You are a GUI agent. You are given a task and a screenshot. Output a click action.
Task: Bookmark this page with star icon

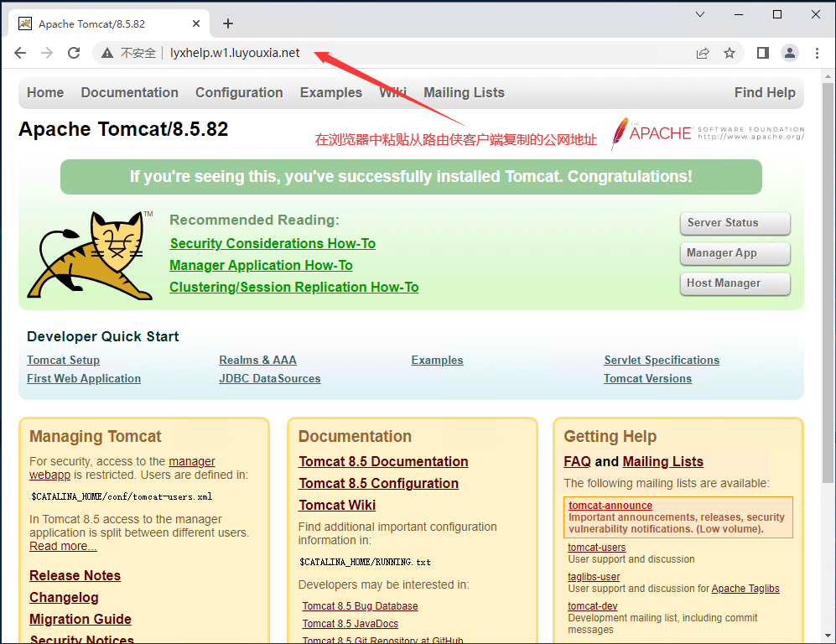tap(730, 53)
